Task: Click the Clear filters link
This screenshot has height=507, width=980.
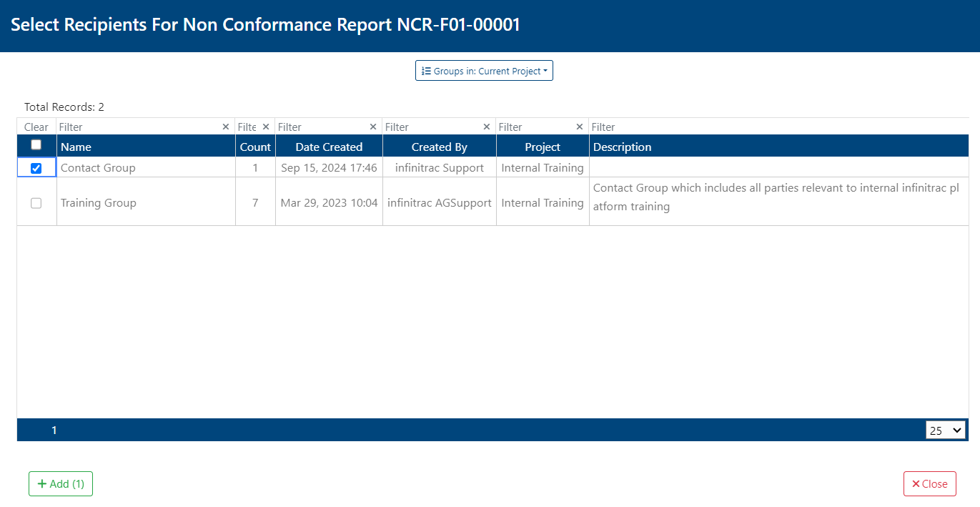Action: (36, 127)
